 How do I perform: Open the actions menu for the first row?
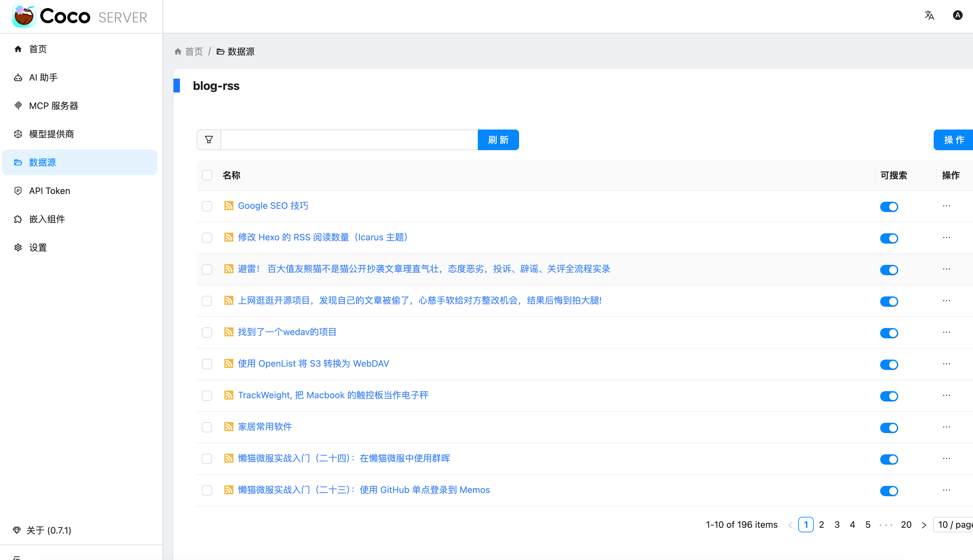coord(947,206)
